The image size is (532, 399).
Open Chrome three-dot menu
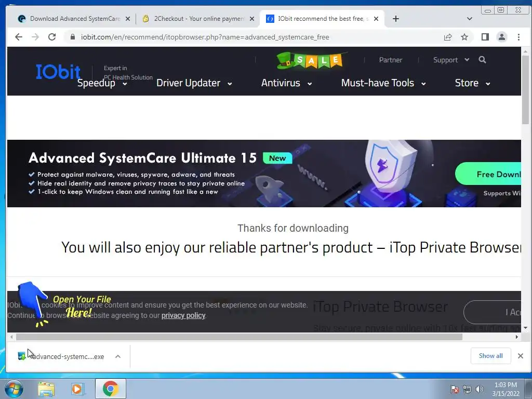click(518, 37)
